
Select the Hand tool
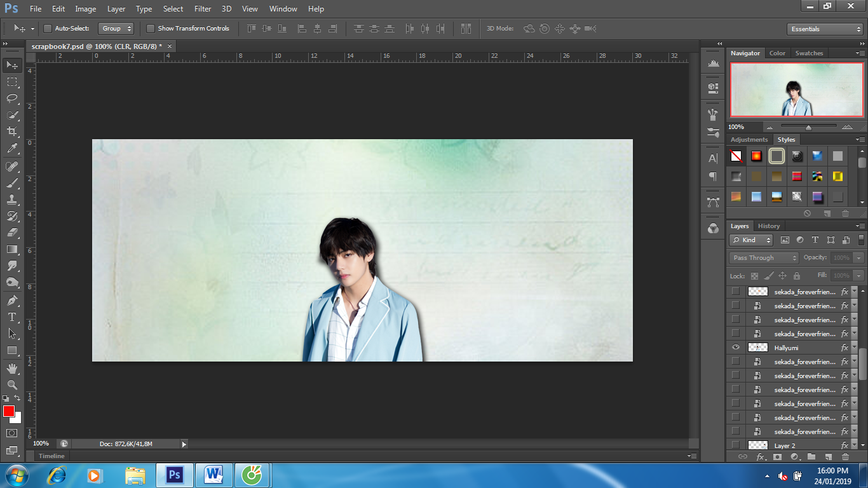coord(12,368)
